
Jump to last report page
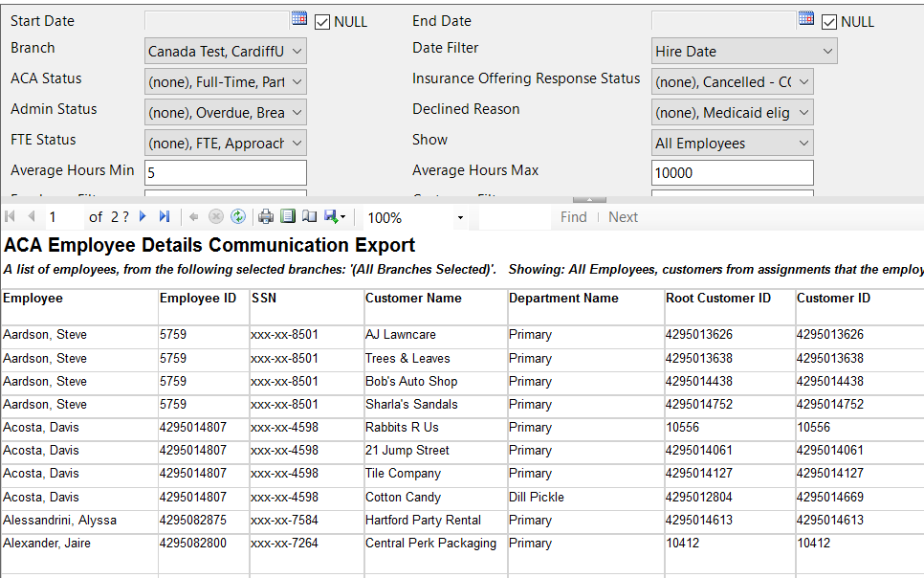165,216
